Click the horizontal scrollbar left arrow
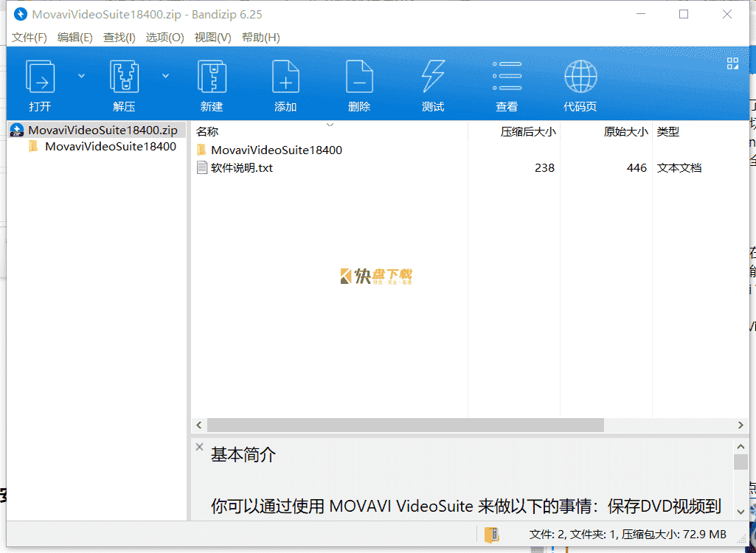The image size is (756, 553). 199,425
